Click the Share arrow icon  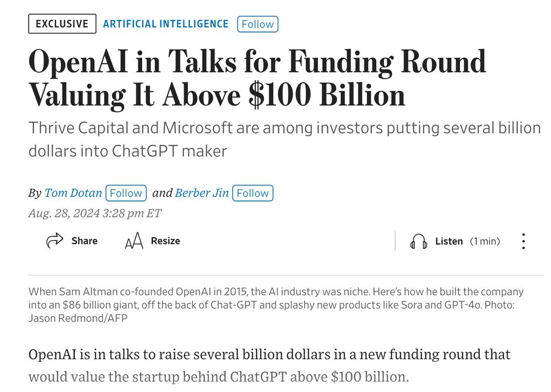tap(55, 240)
